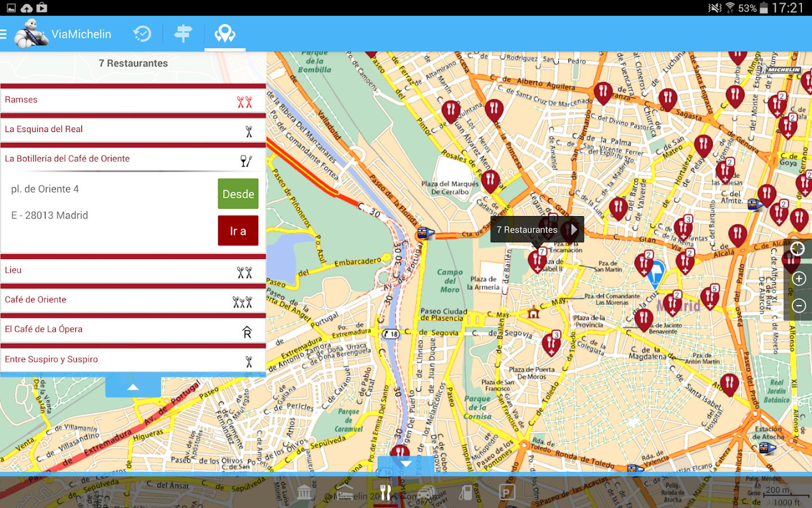Image resolution: width=812 pixels, height=508 pixels.
Task: Show car parks with the P icon
Action: pos(506,493)
